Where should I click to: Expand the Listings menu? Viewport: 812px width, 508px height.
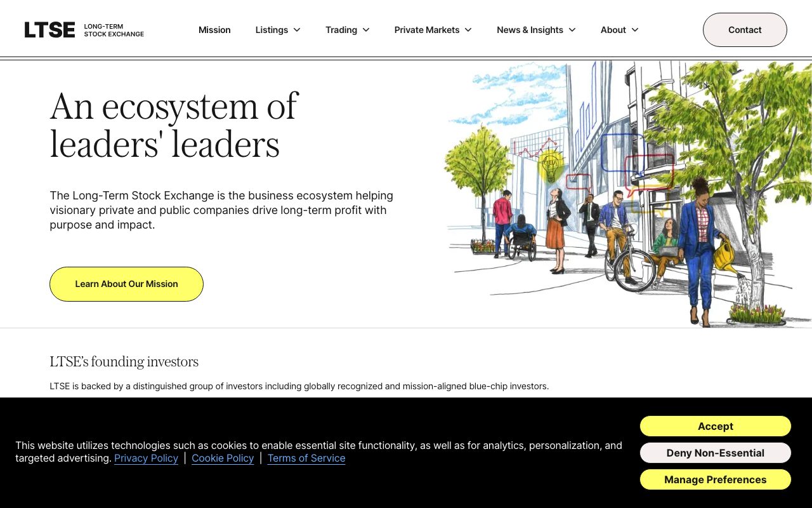tap(278, 30)
